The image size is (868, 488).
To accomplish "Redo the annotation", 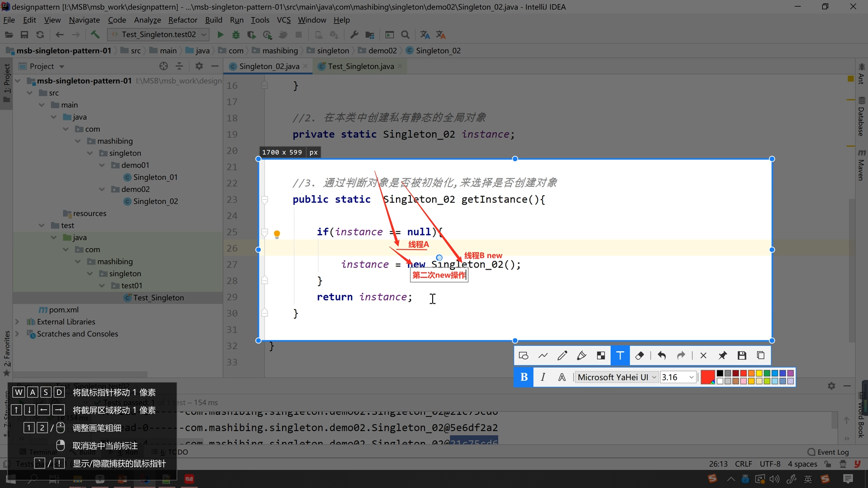I will pyautogui.click(x=681, y=356).
